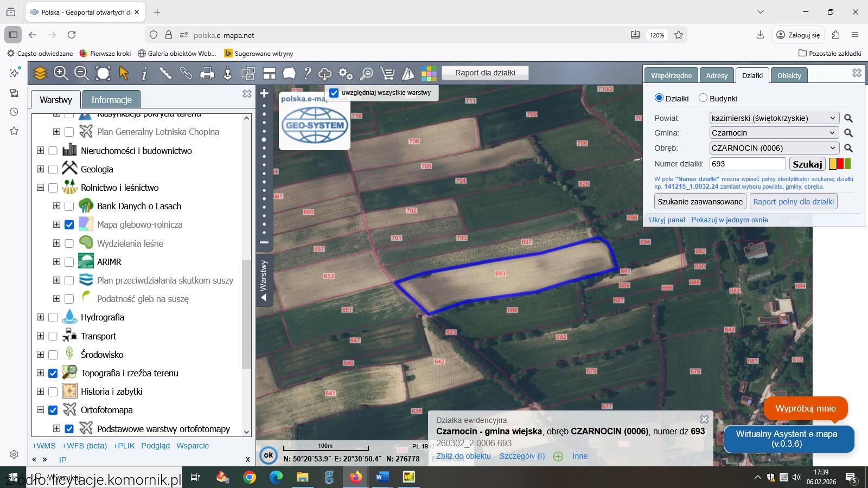Open the Powiat dropdown list

point(774,118)
